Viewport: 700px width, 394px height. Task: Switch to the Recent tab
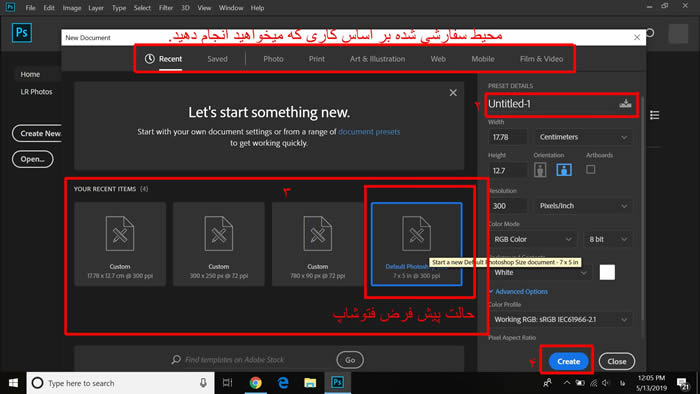click(164, 59)
